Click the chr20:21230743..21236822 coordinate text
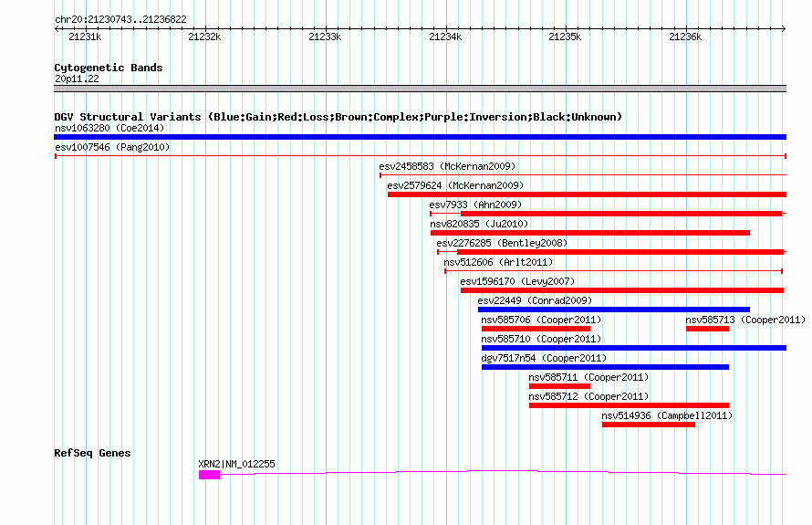Viewport: 812px width, 525px height. point(120,19)
